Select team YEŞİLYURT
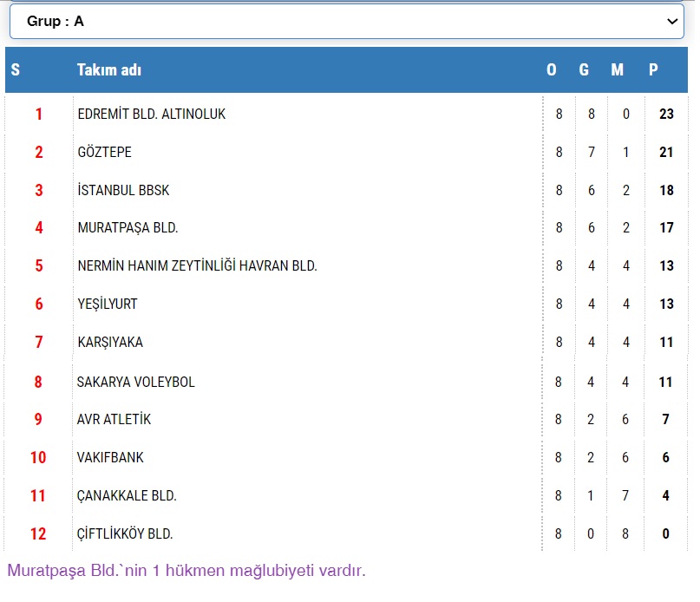Viewport: 700px width, 602px height. (108, 304)
